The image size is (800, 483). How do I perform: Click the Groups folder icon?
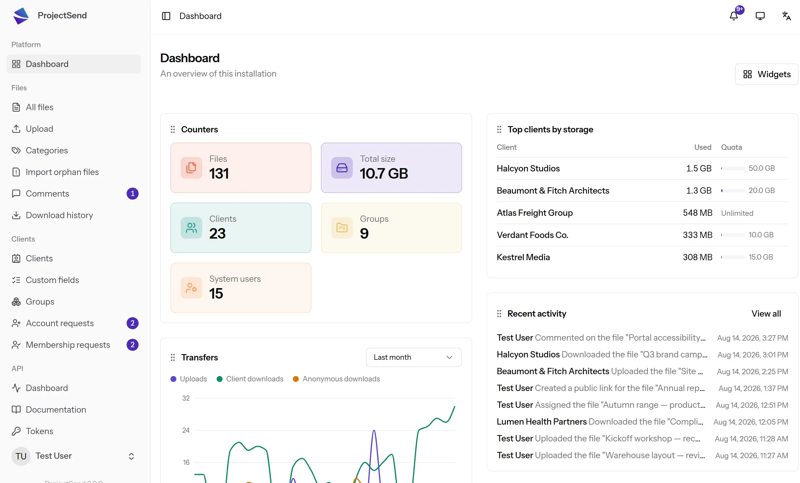(x=342, y=227)
